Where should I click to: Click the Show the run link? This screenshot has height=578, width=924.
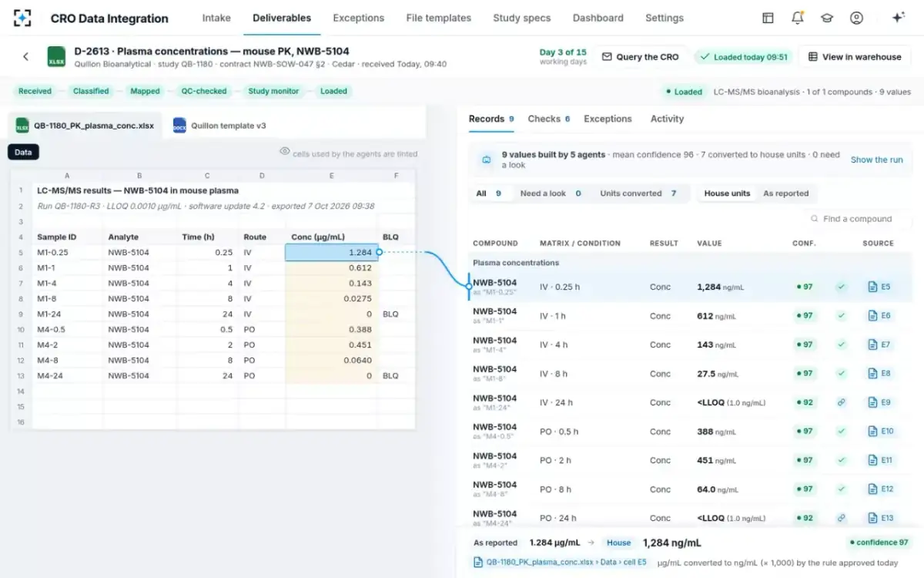876,160
